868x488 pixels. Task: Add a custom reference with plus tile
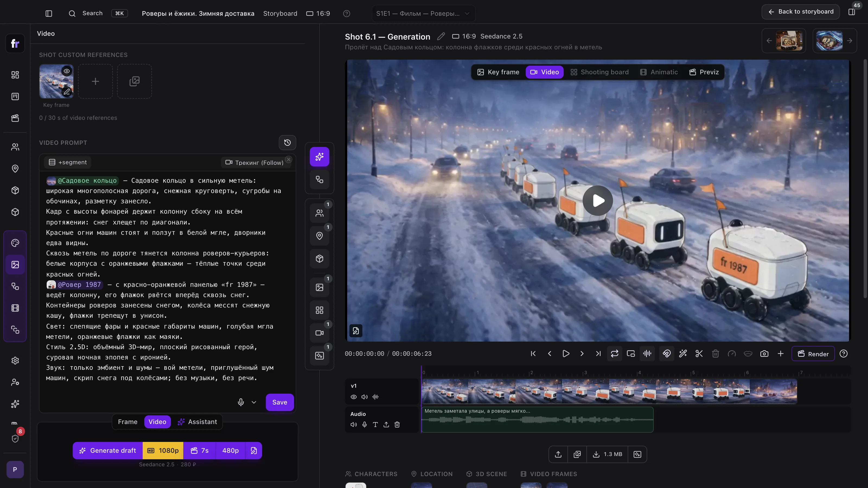pos(95,81)
